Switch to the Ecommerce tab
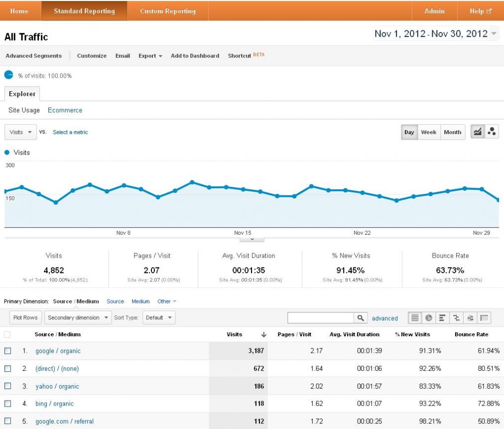 point(65,110)
